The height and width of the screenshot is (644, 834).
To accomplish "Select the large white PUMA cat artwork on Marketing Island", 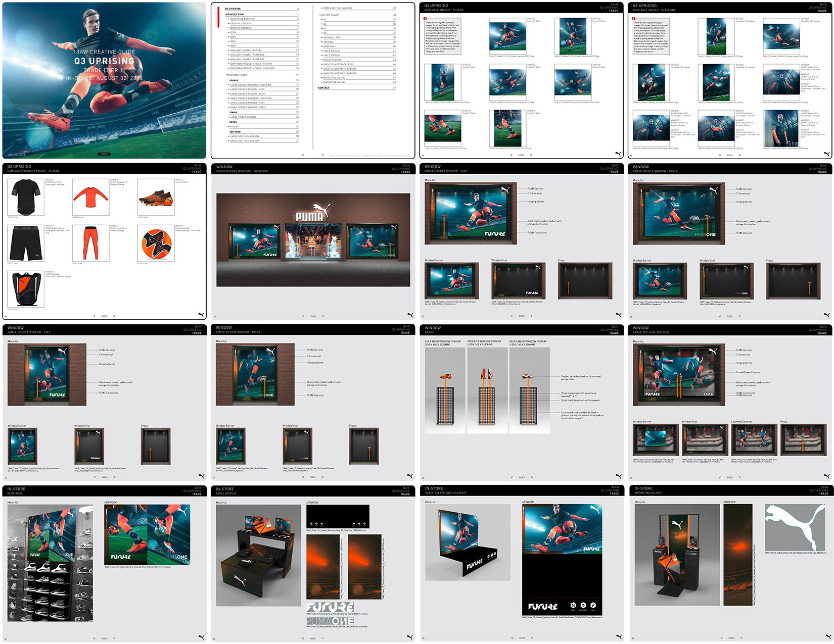I will (x=795, y=527).
